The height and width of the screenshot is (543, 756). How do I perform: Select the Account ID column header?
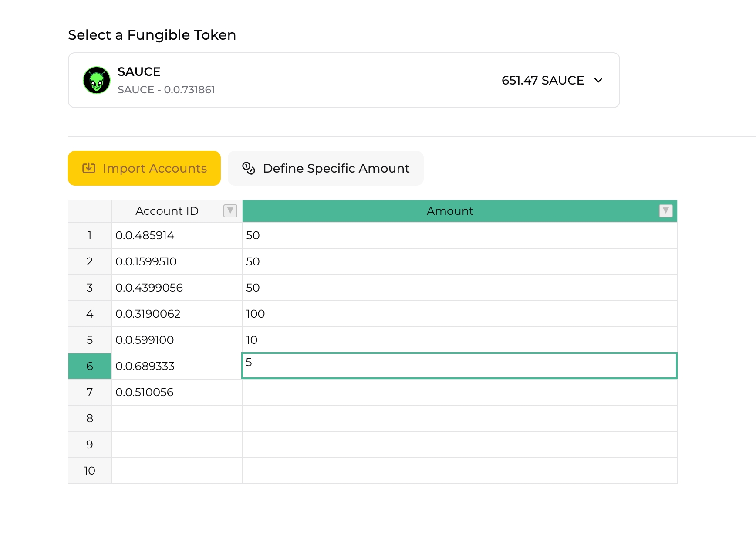167,211
